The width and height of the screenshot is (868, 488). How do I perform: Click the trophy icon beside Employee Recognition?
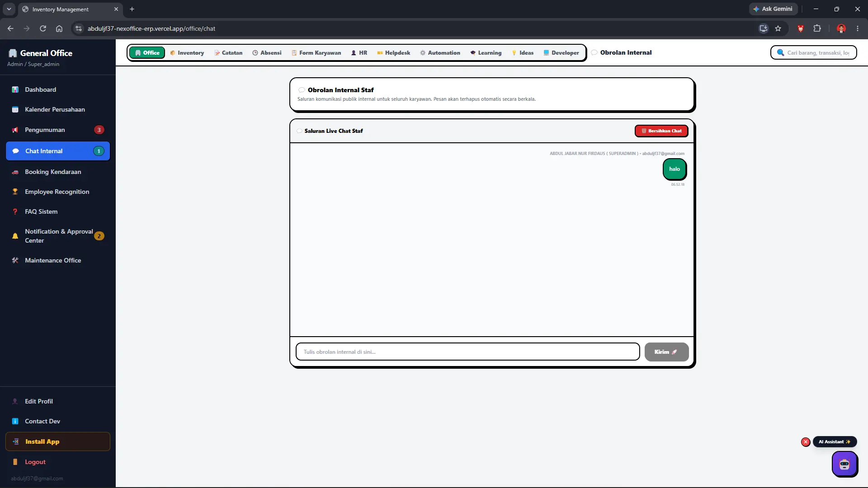coord(15,192)
